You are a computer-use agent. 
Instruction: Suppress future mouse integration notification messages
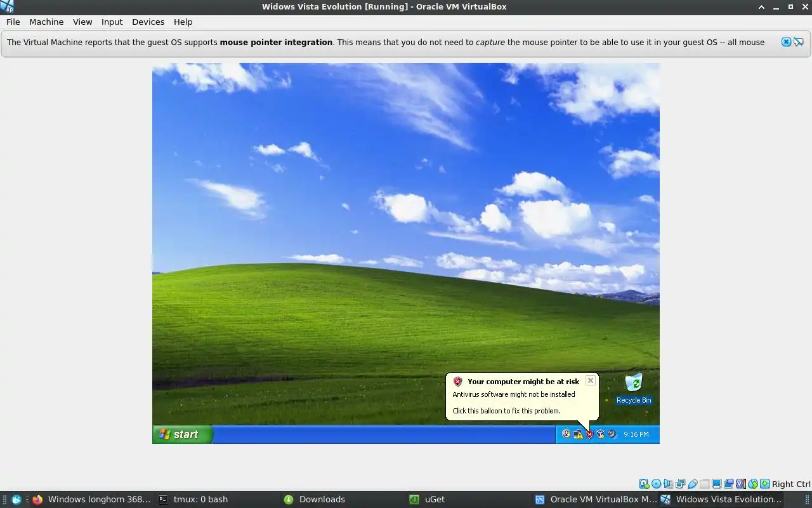point(799,42)
